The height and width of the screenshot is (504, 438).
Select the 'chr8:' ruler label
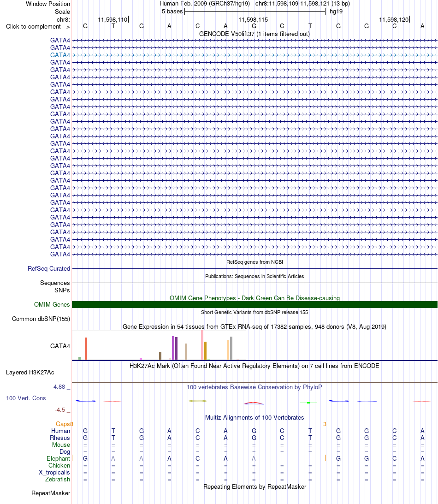pyautogui.click(x=63, y=20)
